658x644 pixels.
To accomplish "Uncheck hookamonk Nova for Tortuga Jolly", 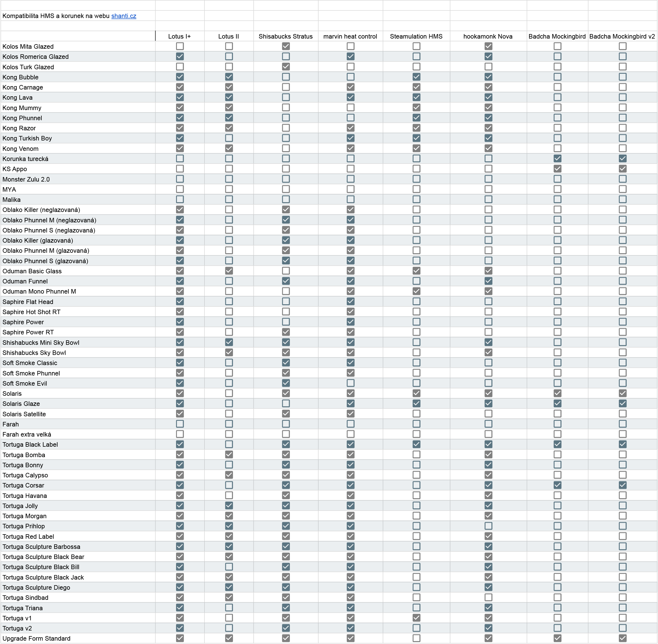I will click(488, 505).
